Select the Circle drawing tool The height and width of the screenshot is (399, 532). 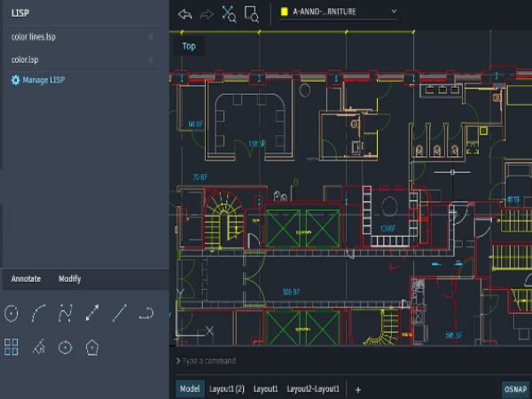[12, 313]
